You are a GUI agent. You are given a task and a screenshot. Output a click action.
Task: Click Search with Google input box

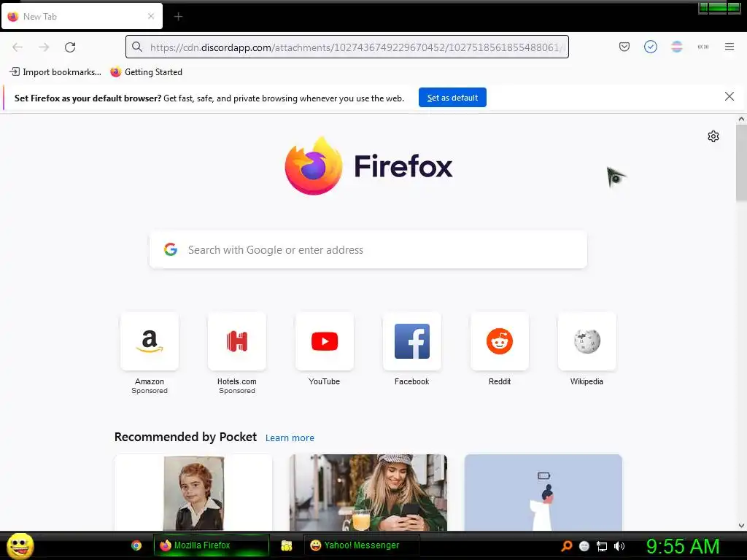[368, 250]
